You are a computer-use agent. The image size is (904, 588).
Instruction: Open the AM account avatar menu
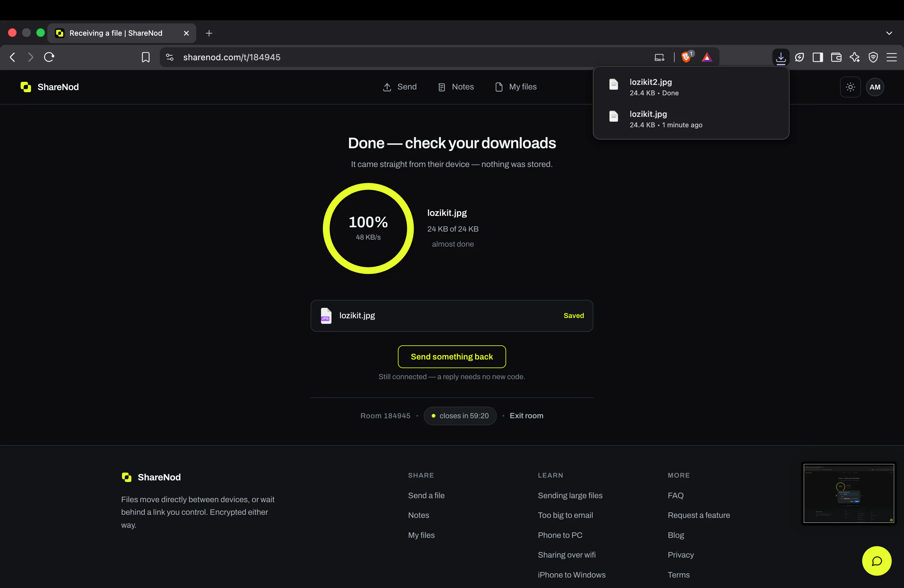click(x=875, y=87)
